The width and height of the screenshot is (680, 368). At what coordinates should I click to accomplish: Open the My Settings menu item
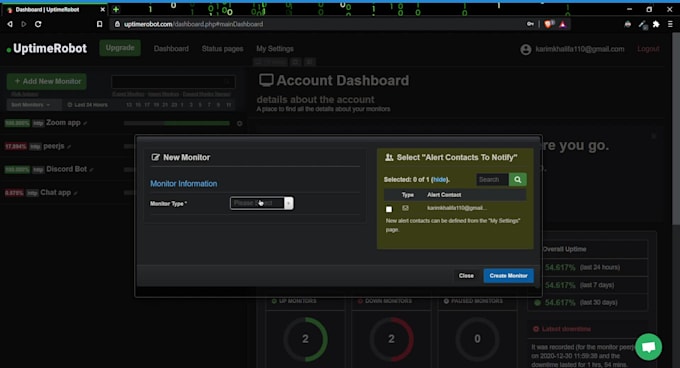[275, 49]
